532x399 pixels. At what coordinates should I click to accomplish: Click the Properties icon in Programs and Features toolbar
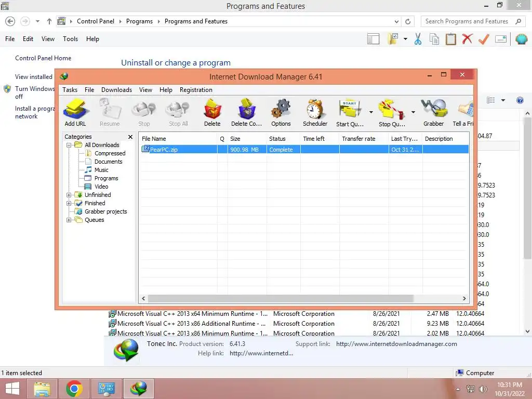point(501,39)
